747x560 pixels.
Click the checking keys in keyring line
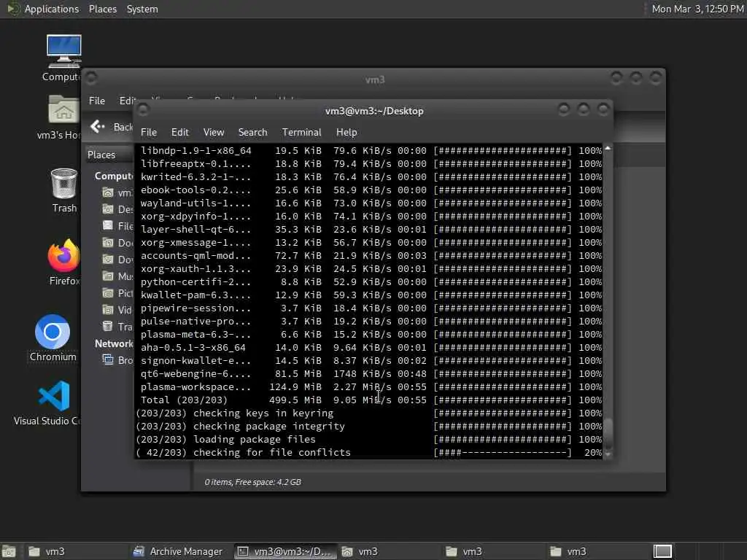click(371, 413)
